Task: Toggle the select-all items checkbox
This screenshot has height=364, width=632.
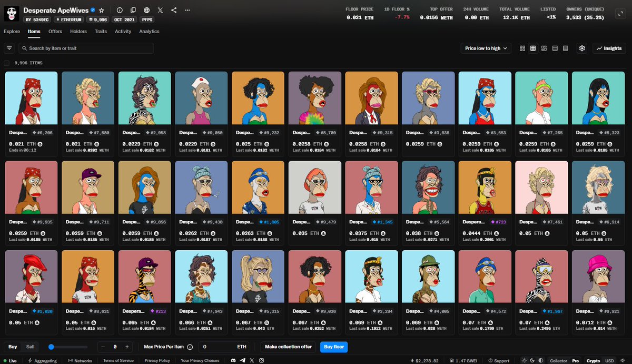Action: (x=7, y=63)
